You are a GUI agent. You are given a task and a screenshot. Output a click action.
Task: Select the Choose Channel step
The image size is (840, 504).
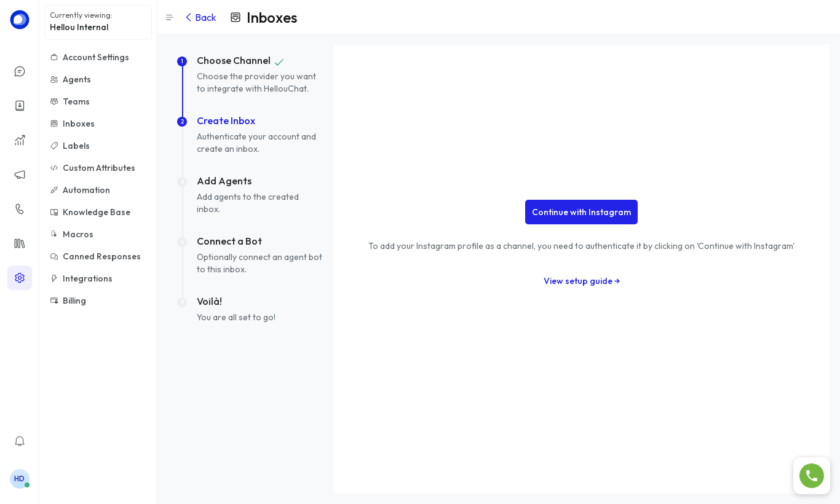(234, 61)
